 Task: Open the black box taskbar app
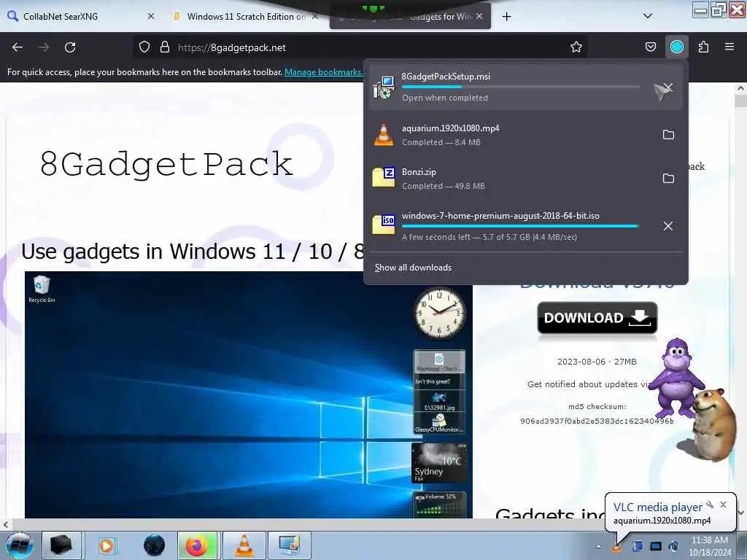[x=61, y=545]
